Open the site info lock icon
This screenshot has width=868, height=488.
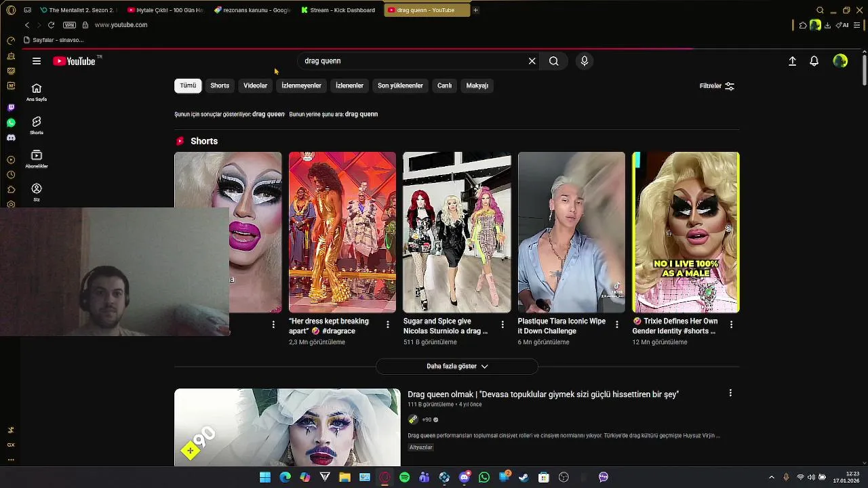[85, 25]
